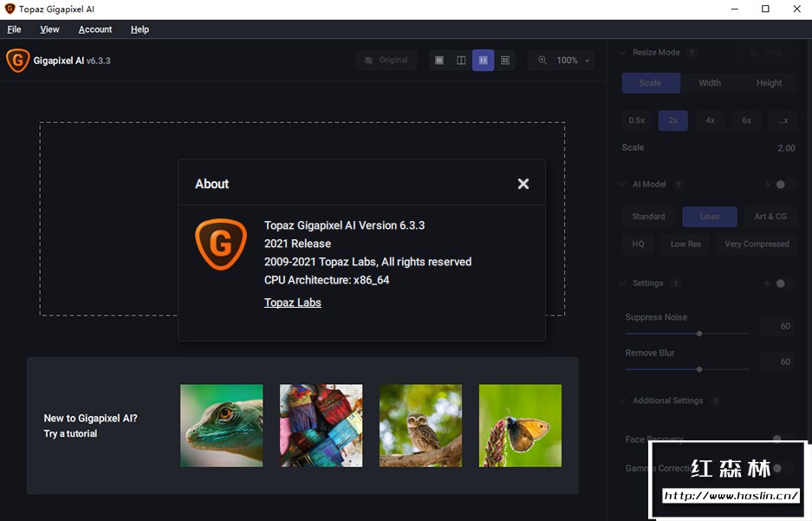Collapse the Resize Mode section
The image size is (812, 521).
[x=622, y=52]
